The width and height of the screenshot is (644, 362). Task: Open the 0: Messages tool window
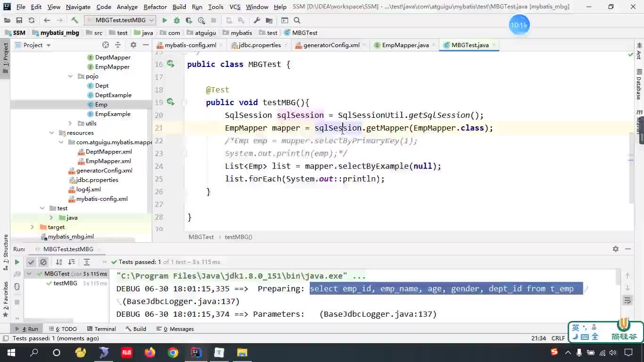click(175, 329)
